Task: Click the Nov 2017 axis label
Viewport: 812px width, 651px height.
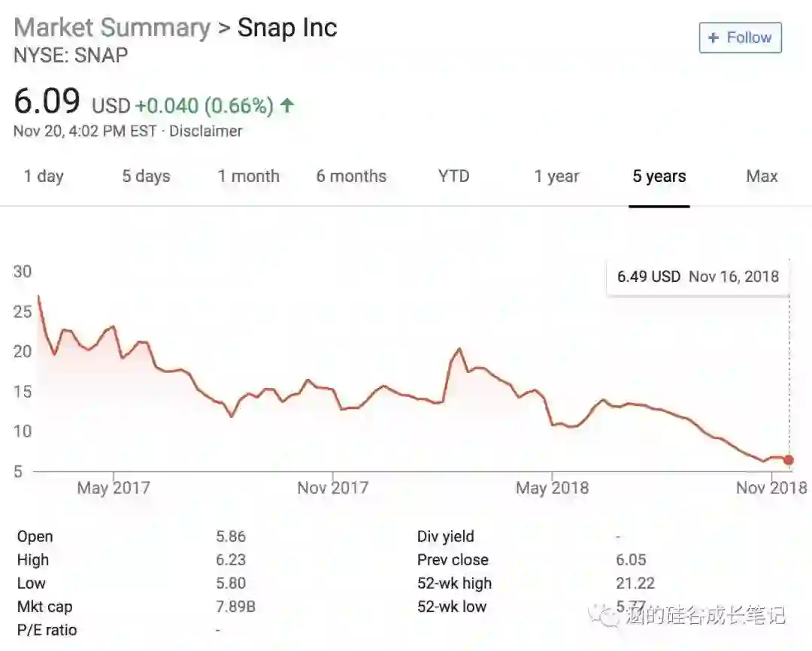Action: [332, 488]
